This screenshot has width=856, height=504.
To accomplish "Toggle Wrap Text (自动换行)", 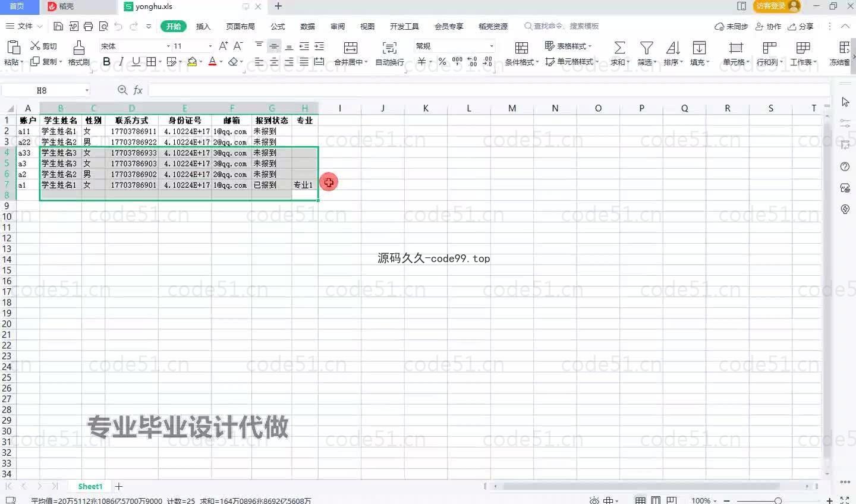I will 389,48.
